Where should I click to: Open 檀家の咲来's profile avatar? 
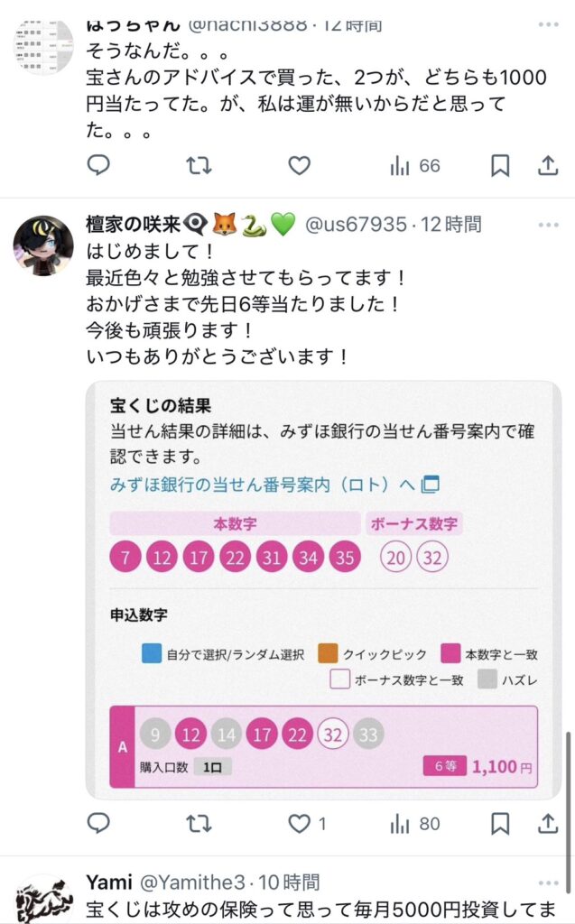click(x=43, y=245)
